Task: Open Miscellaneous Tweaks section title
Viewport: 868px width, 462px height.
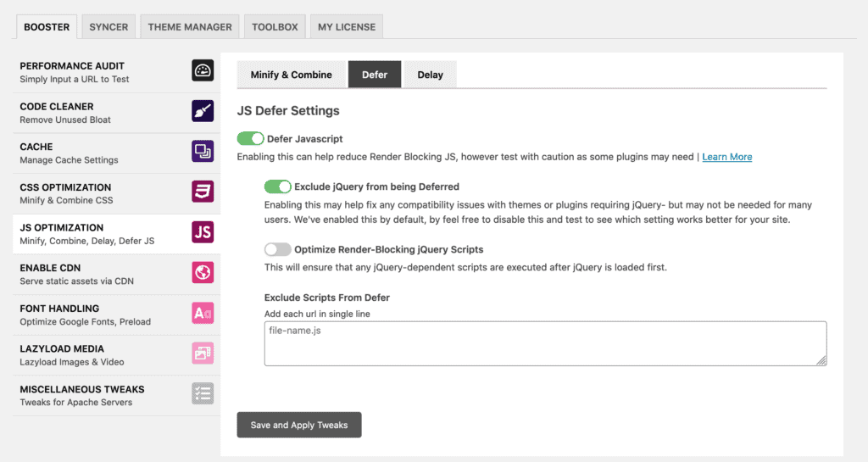Action: click(82, 389)
